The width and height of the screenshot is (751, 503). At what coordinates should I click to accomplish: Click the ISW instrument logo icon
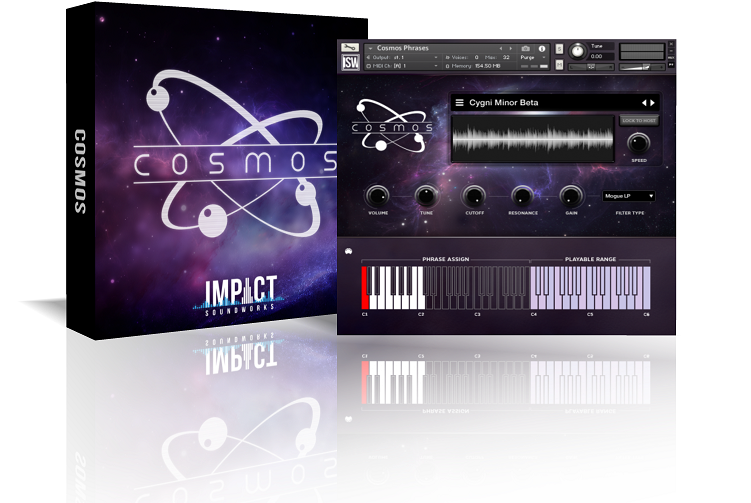click(x=350, y=62)
